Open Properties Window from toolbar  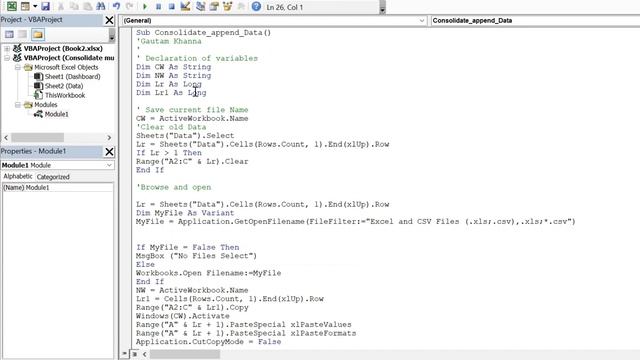214,6
